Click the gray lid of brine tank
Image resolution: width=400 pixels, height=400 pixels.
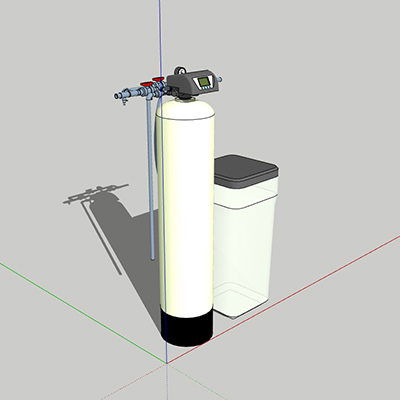pos(246,171)
